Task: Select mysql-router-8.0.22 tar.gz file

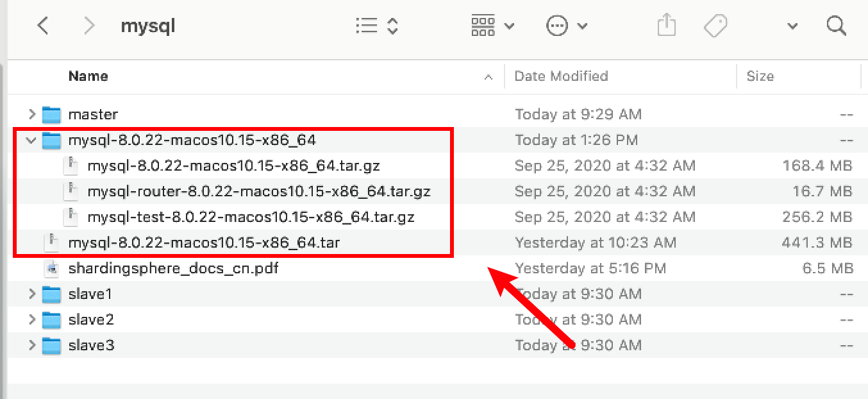Action: [x=258, y=191]
